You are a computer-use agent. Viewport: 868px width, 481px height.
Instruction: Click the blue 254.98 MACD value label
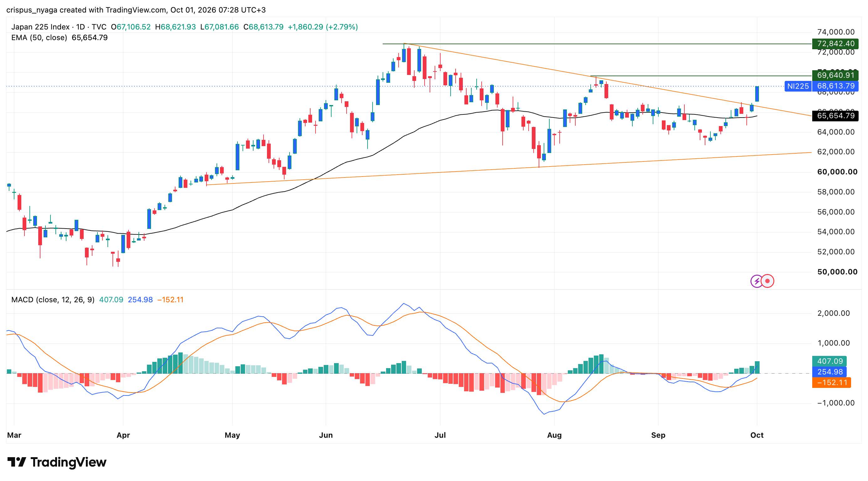tap(829, 372)
